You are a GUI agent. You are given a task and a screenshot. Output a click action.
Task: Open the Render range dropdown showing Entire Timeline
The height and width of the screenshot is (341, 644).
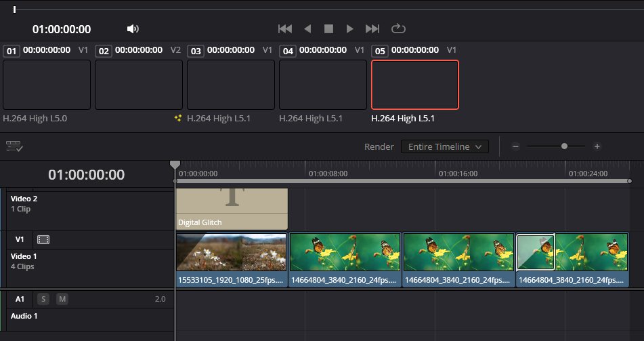pos(444,146)
